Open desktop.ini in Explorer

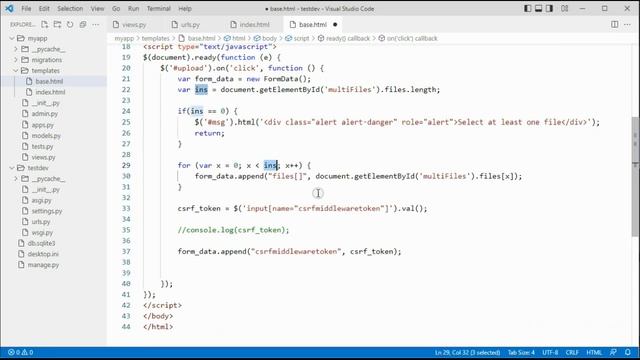coord(43,254)
